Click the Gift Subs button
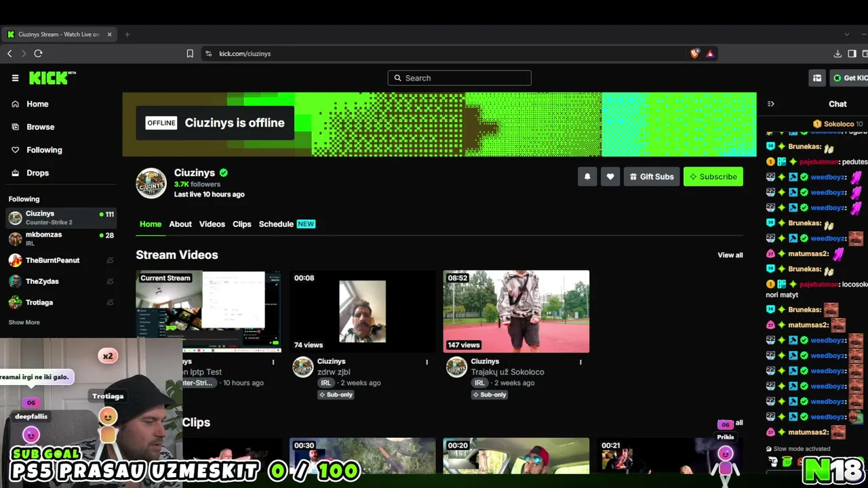Screen dimensions: 868x488 coord(652,177)
